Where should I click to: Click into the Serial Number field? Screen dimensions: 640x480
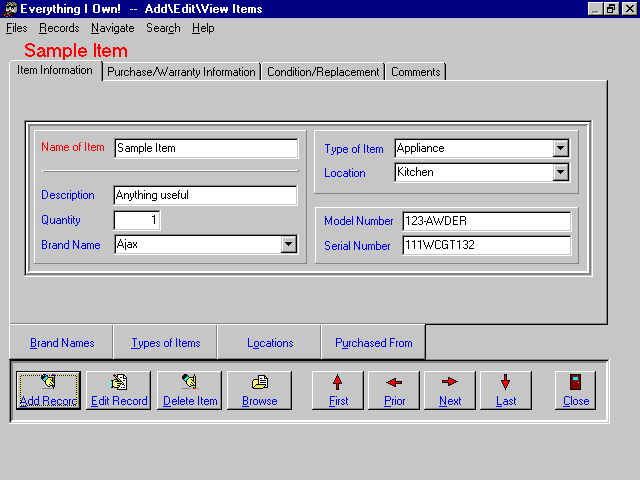click(x=486, y=245)
